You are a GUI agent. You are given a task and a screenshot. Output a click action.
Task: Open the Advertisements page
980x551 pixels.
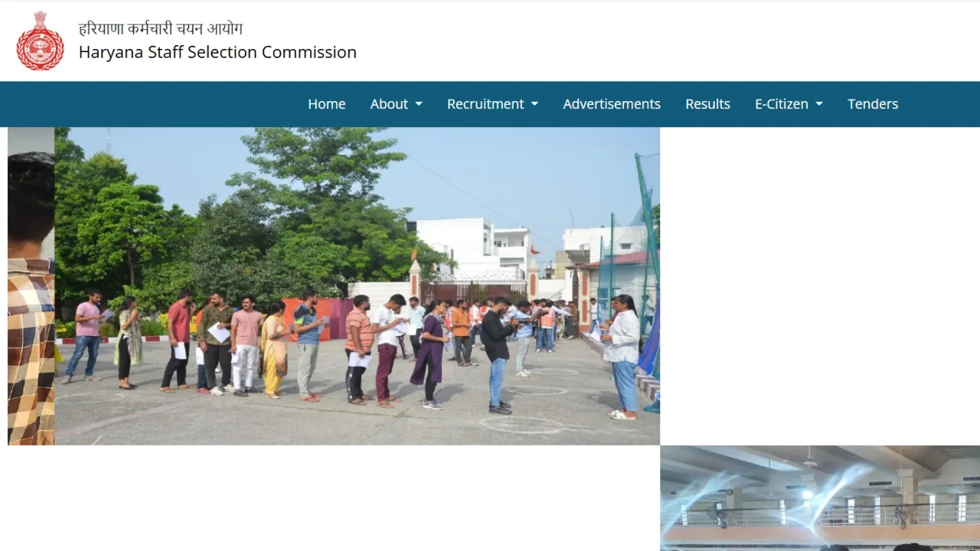pos(612,104)
